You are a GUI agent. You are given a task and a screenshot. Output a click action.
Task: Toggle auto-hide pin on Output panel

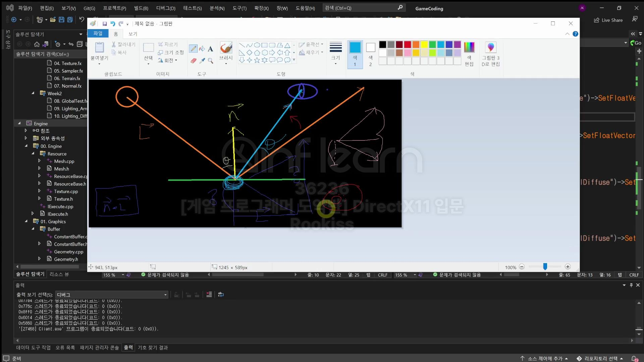point(631,285)
